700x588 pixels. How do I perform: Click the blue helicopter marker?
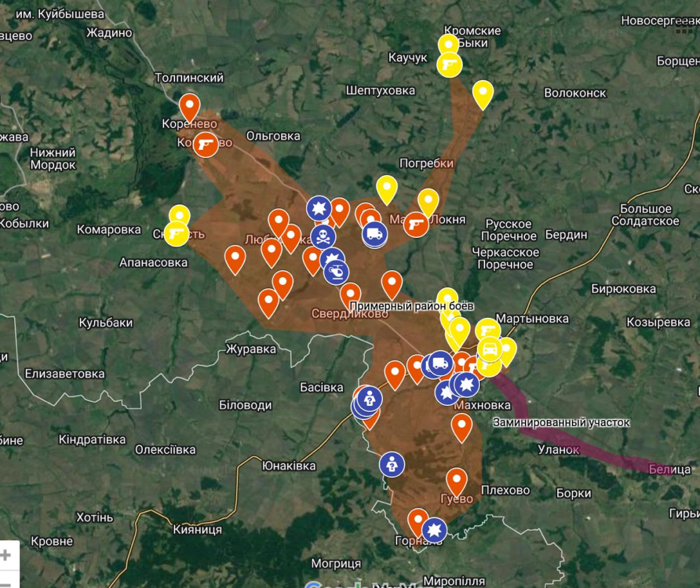pyautogui.click(x=336, y=273)
